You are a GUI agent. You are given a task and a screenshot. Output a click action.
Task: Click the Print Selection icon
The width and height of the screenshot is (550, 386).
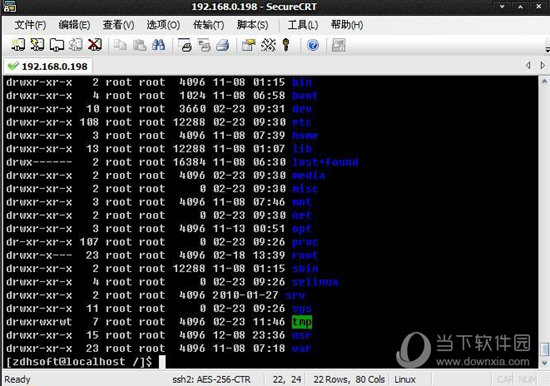point(204,45)
